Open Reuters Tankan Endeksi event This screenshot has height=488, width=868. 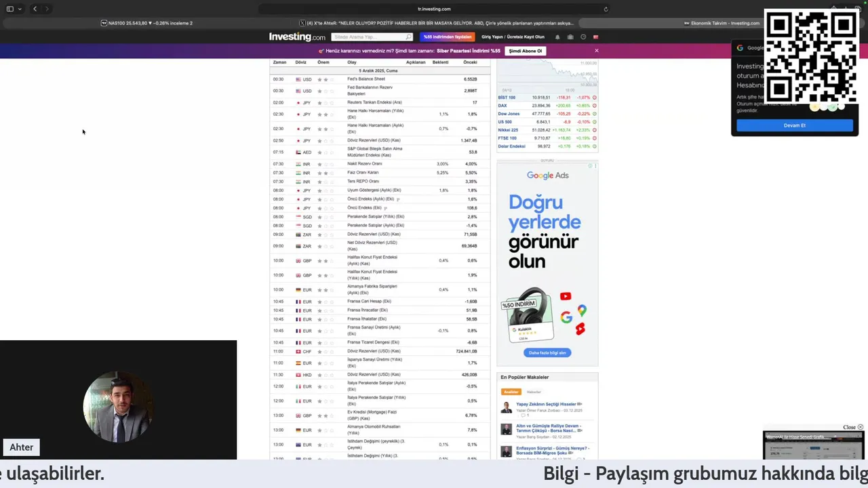click(374, 102)
